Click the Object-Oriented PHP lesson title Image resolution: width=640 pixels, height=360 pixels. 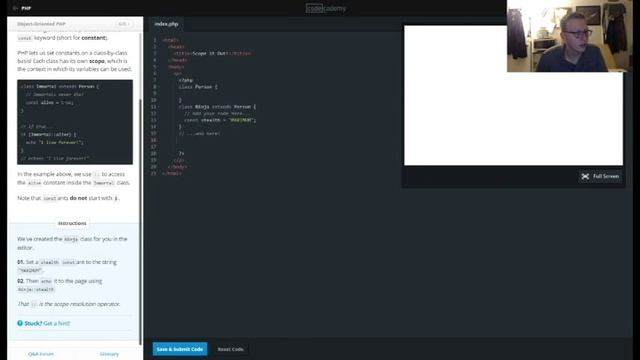(x=41, y=24)
